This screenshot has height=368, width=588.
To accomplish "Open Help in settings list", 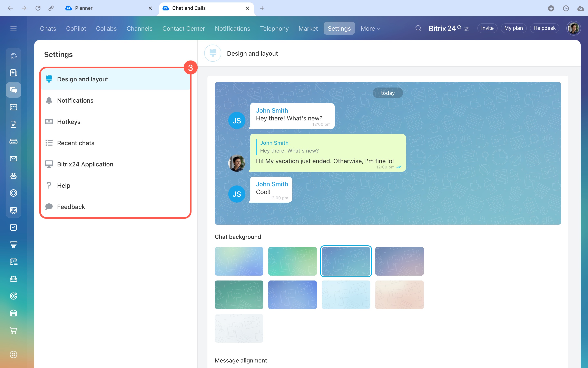I will (x=115, y=185).
